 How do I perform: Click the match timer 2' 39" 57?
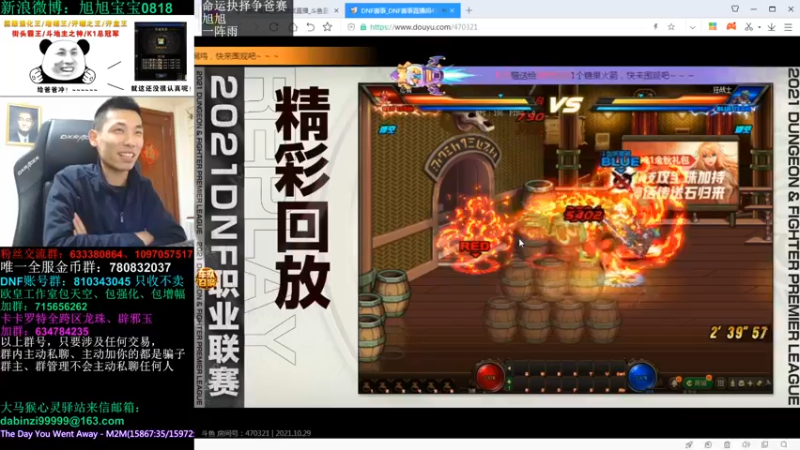(738, 333)
